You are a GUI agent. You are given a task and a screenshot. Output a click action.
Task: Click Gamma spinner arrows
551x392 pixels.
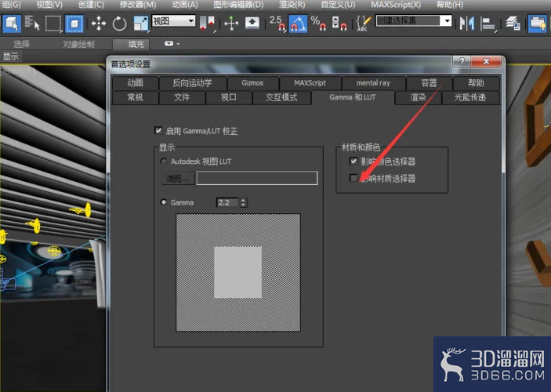point(243,202)
